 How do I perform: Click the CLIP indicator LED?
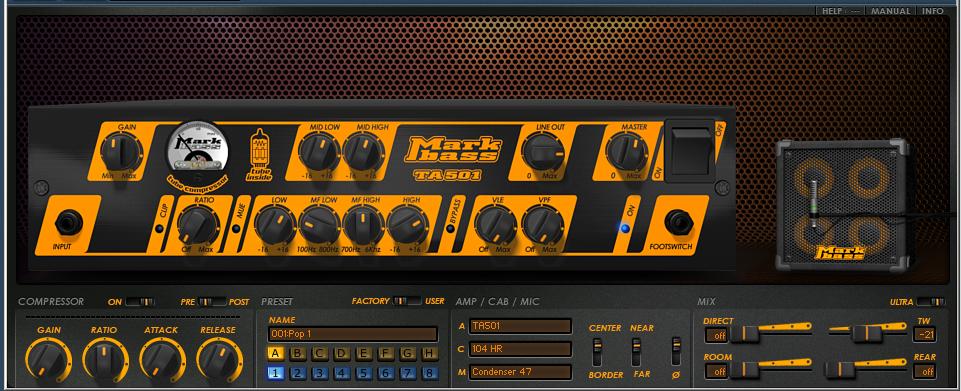(159, 229)
